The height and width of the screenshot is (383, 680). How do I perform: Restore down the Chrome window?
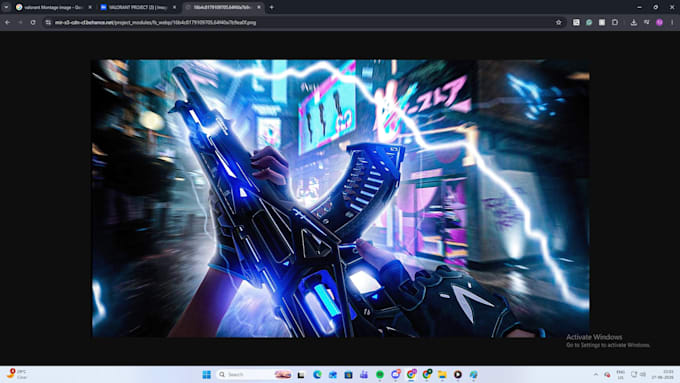[x=655, y=7]
